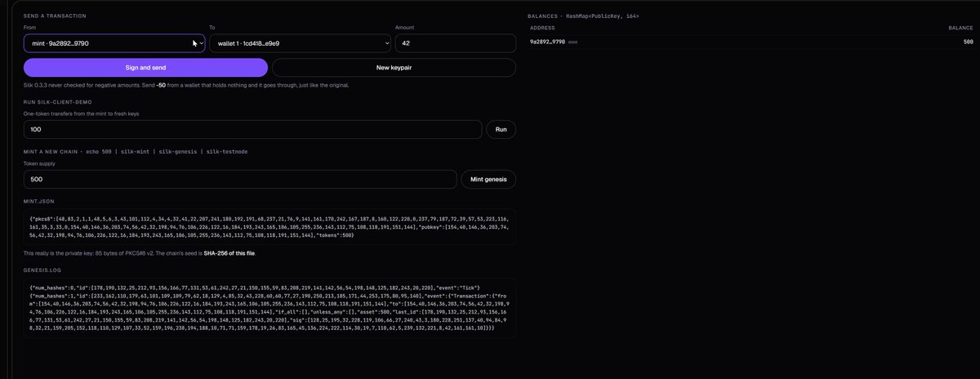Click the RUN SILK-CLIENT-DEMO heading

click(57, 101)
